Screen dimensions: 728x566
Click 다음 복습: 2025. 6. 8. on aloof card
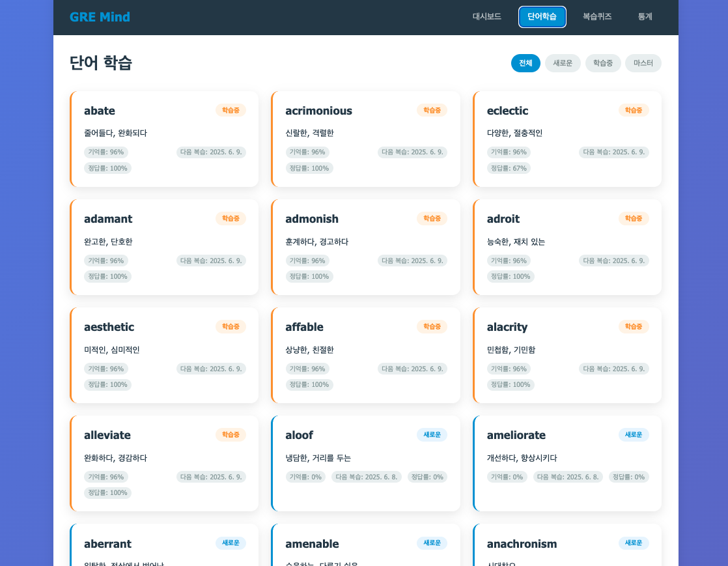point(367,477)
